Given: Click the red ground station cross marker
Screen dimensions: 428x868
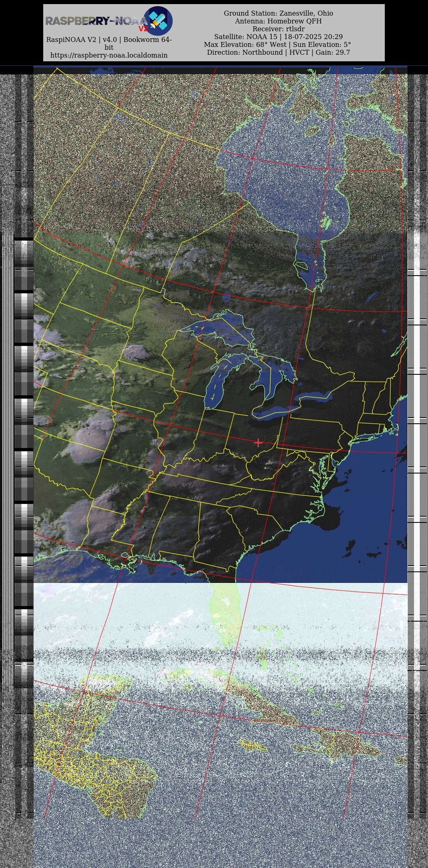Looking at the screenshot, I should (258, 443).
